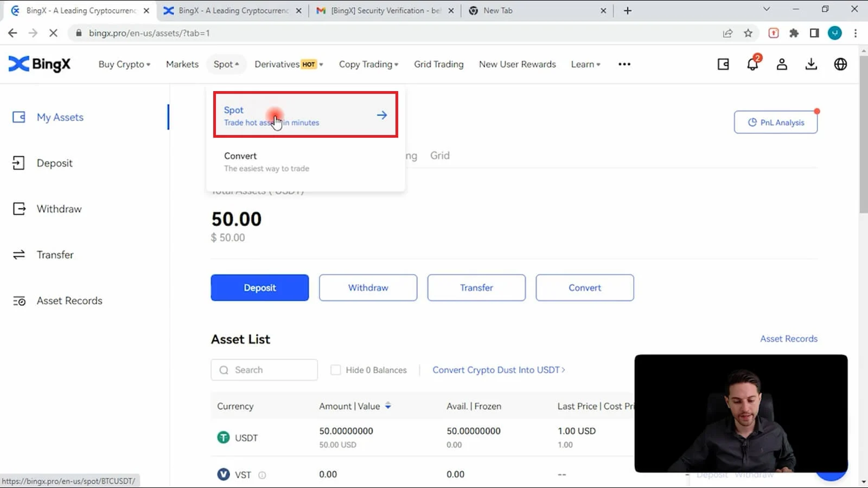Click the USDT coin icon
Viewport: 868px width, 488px height.
224,437
